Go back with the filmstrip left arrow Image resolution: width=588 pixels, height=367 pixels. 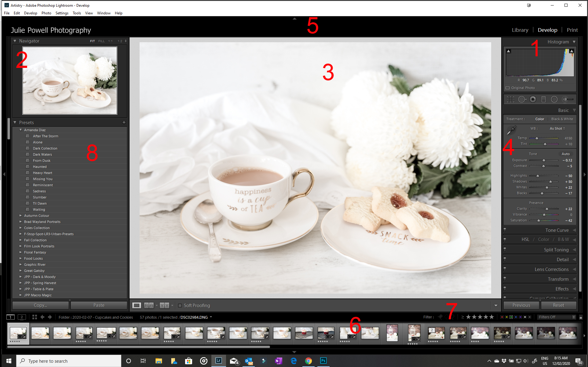click(42, 317)
